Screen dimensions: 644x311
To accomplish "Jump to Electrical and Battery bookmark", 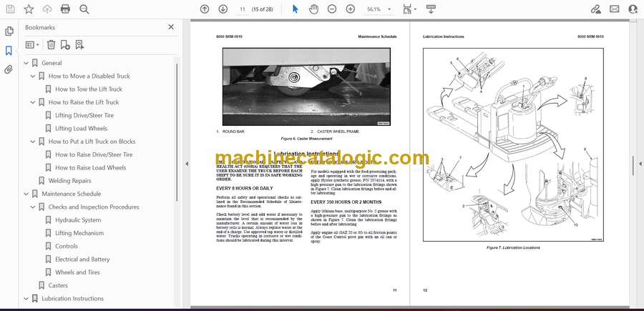I will pyautogui.click(x=82, y=260).
